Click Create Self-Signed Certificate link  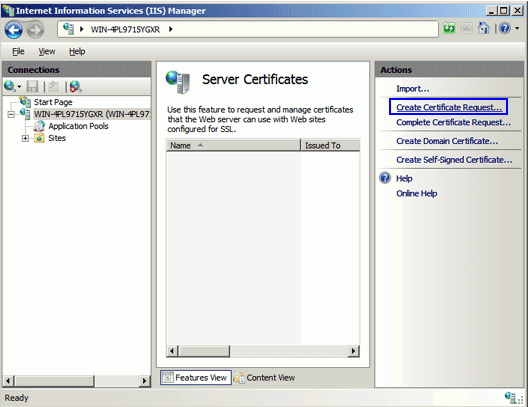coord(454,160)
